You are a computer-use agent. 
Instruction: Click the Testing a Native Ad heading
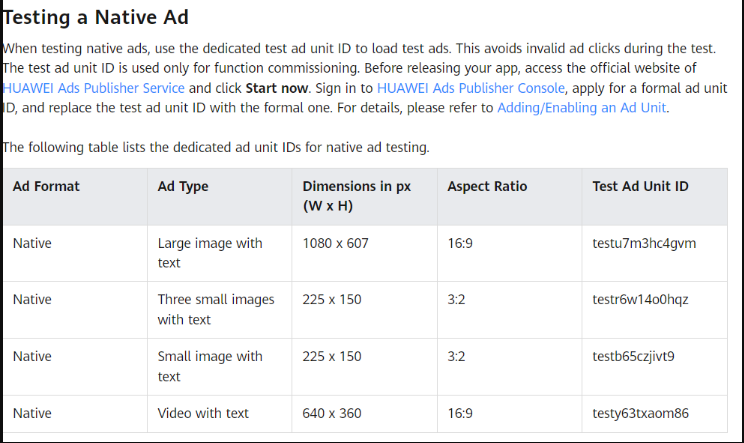[x=96, y=18]
